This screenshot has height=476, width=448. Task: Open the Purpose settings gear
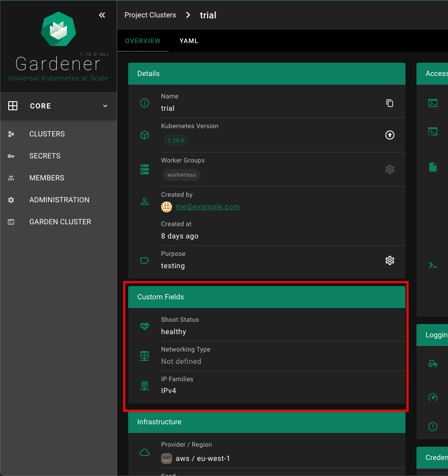pos(389,260)
